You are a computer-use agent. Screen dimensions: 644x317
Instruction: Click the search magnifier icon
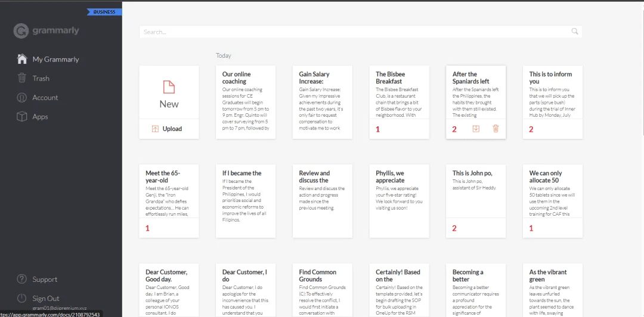575,31
